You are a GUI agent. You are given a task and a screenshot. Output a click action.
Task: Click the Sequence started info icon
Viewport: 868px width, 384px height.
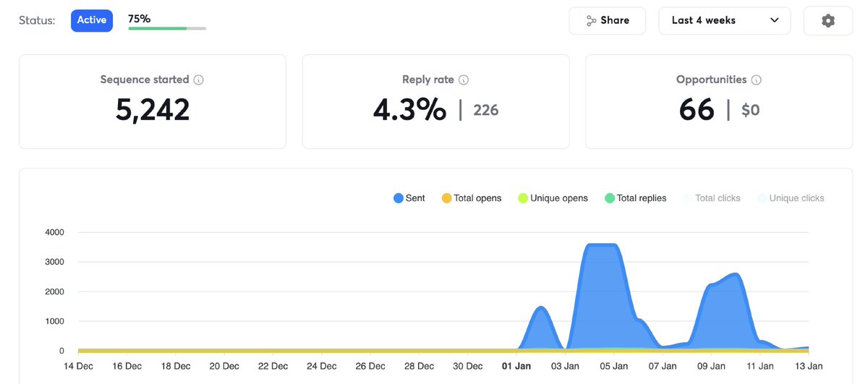coord(199,80)
